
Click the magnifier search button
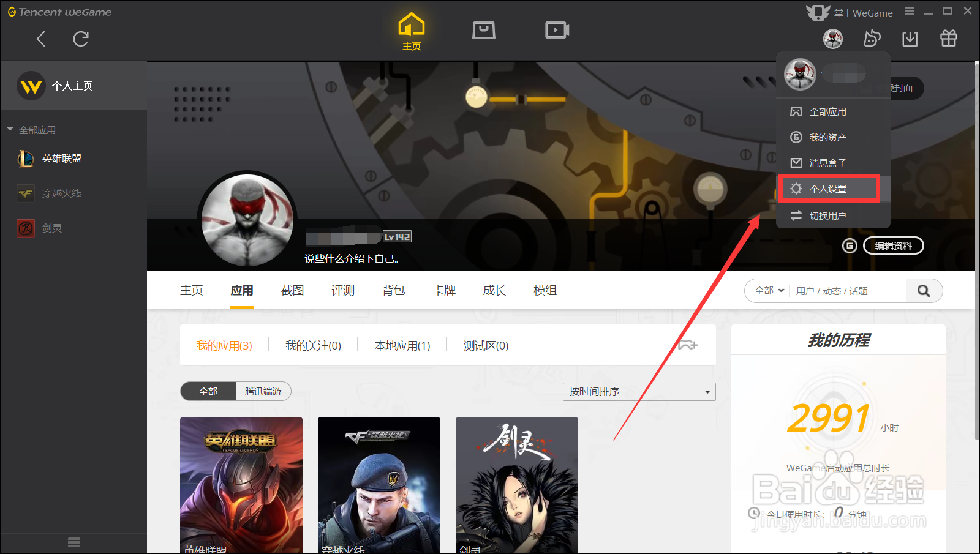[924, 291]
